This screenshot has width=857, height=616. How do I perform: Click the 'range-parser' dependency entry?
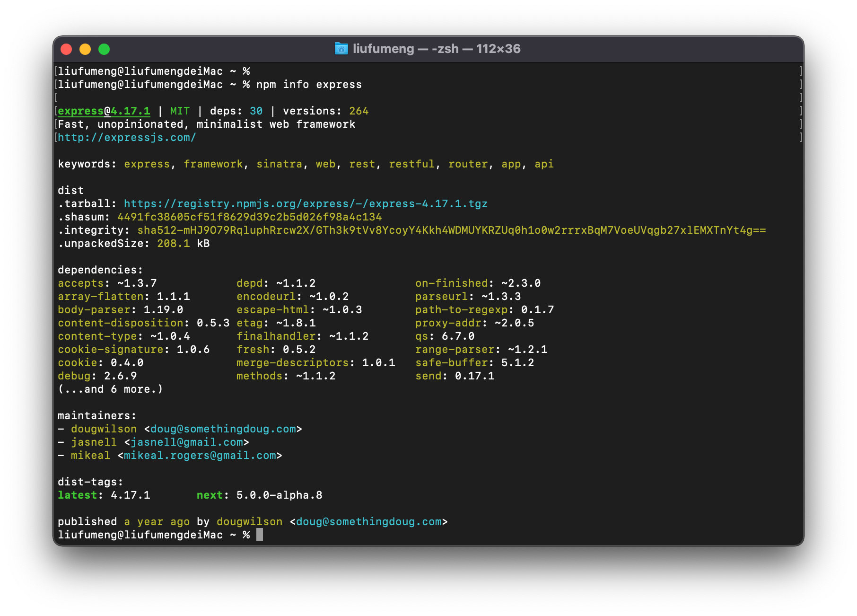[x=481, y=350]
